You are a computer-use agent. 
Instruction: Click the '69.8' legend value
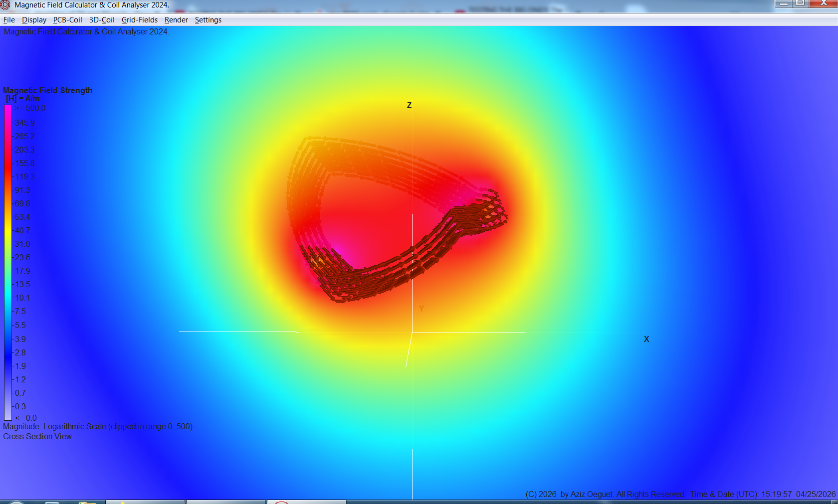pos(22,203)
